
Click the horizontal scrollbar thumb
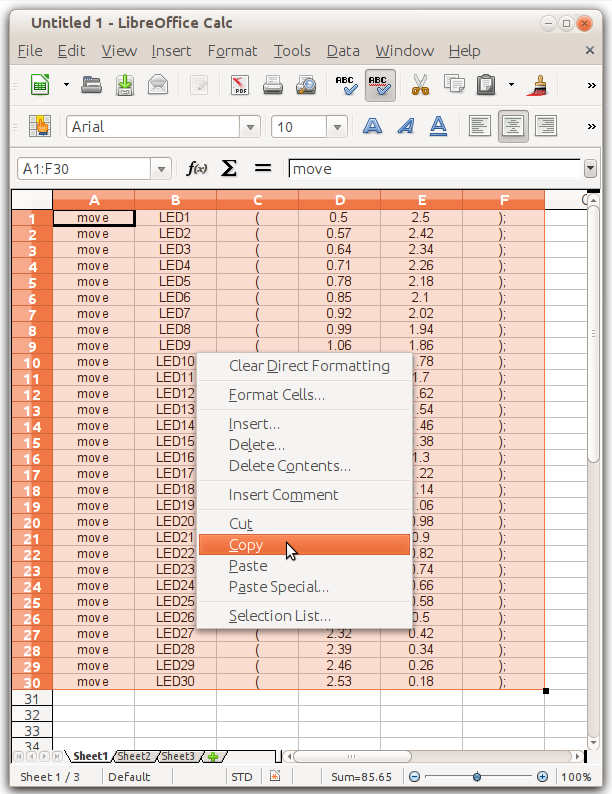(x=352, y=757)
